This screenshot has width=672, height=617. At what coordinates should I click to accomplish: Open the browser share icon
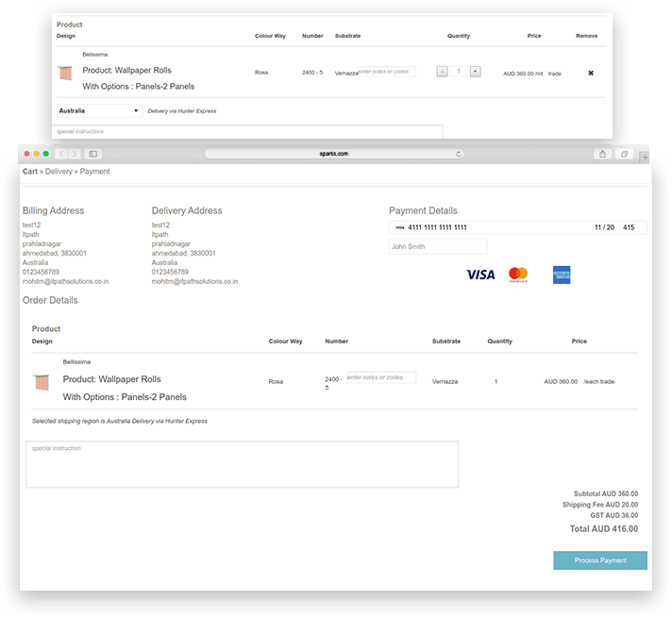click(x=601, y=154)
